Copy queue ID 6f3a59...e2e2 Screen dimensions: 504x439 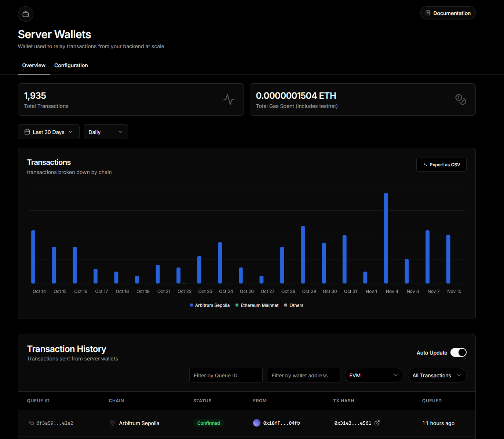(x=32, y=423)
